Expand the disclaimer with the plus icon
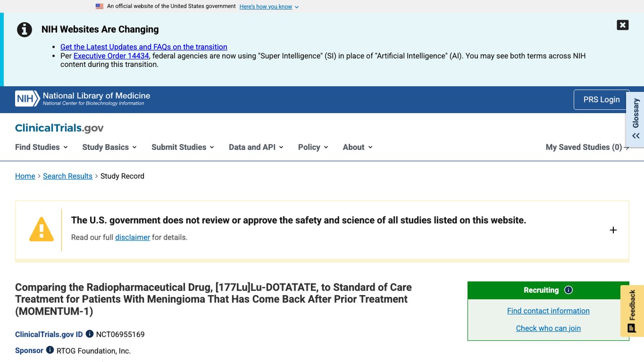Screen dimensions: 644x362 (x=613, y=230)
